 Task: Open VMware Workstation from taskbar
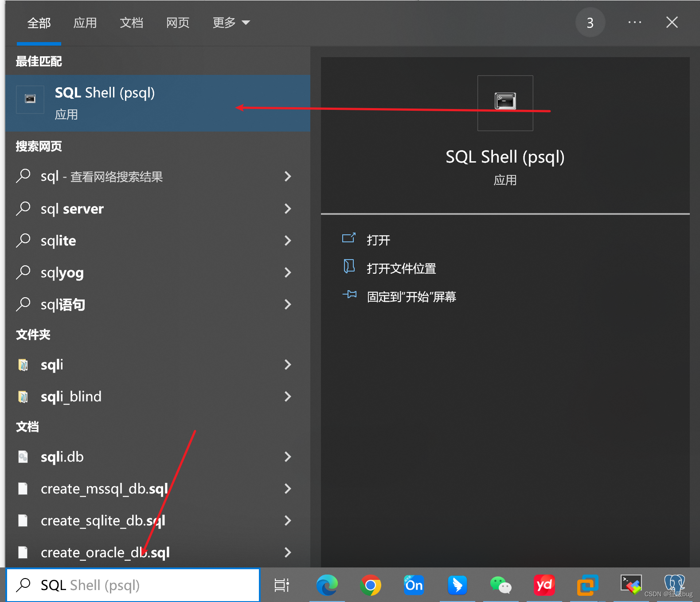pyautogui.click(x=587, y=585)
